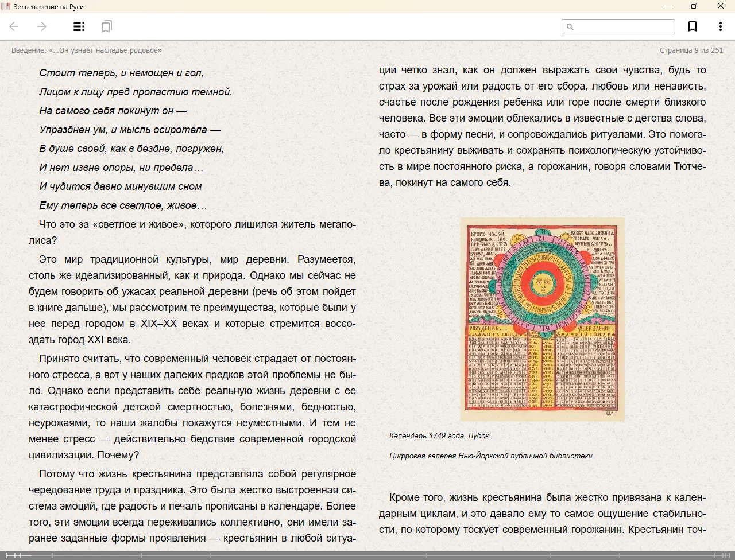This screenshot has width=735, height=560.
Task: Click the back navigation arrow
Action: tap(14, 26)
